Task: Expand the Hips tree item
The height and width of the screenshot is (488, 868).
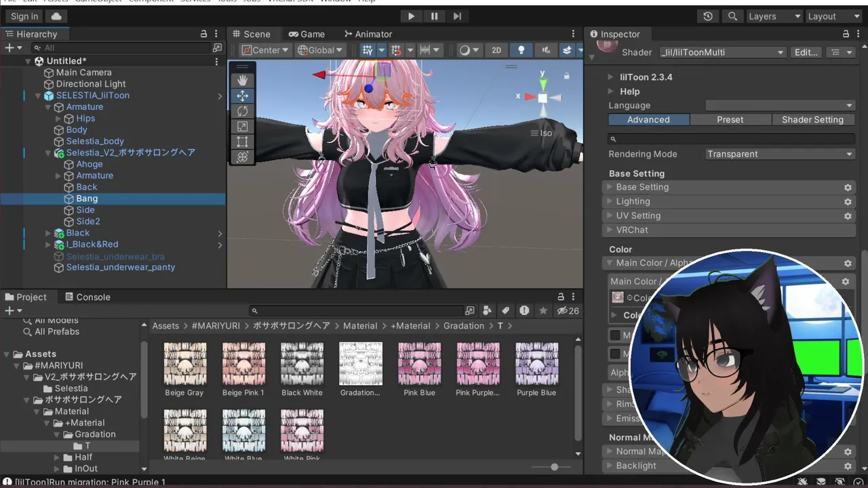Action: pos(58,119)
